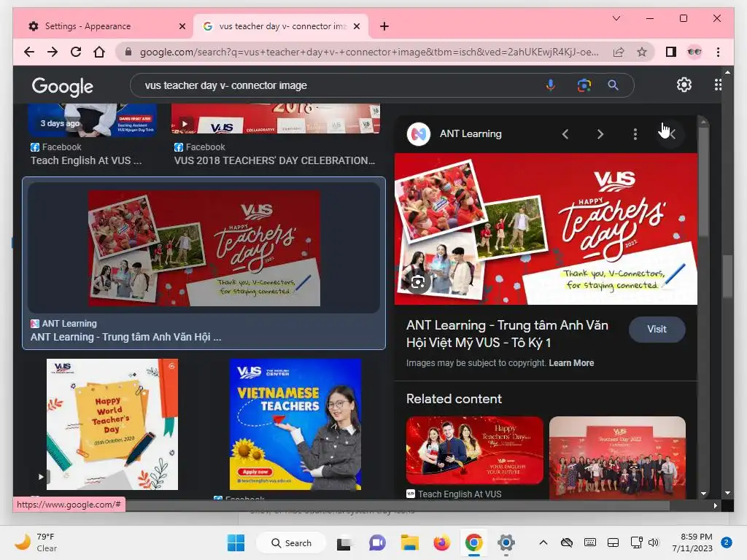
Task: Open the clock showing 8:59 PM
Action: coord(692,542)
